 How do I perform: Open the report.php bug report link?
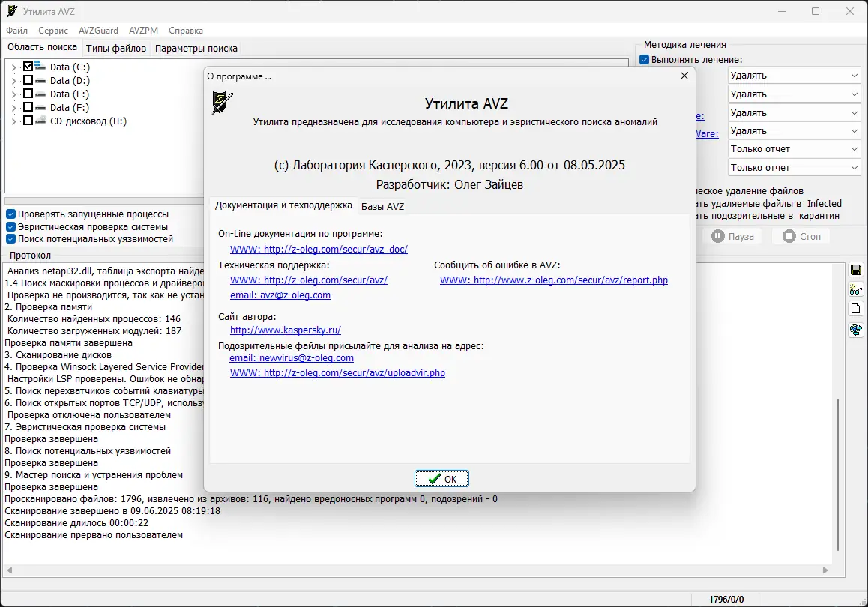click(554, 280)
